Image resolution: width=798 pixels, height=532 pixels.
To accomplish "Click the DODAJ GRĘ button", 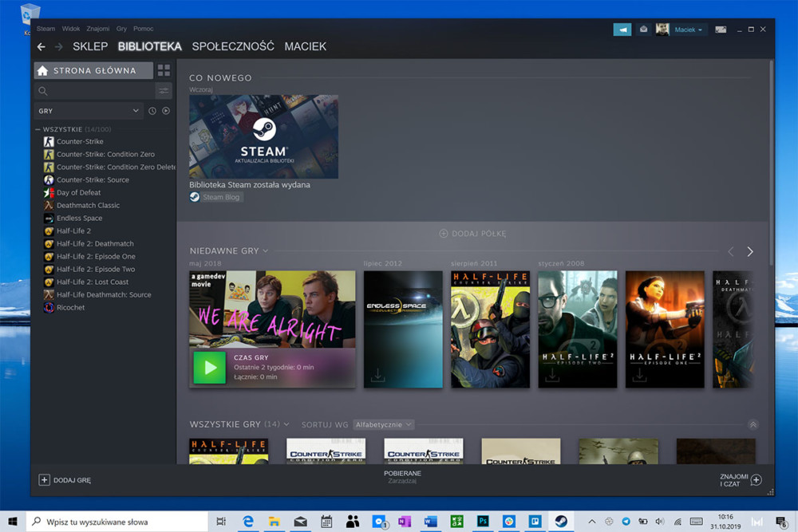I will tap(65, 480).
